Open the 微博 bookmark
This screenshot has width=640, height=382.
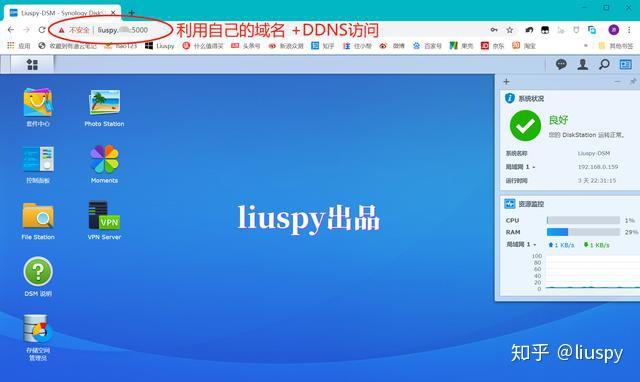pyautogui.click(x=392, y=46)
